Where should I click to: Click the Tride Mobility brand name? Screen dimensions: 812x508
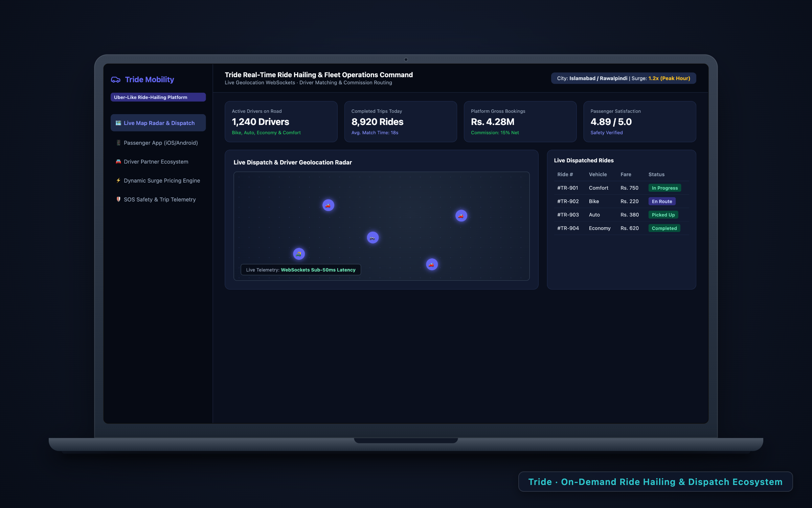(x=150, y=80)
